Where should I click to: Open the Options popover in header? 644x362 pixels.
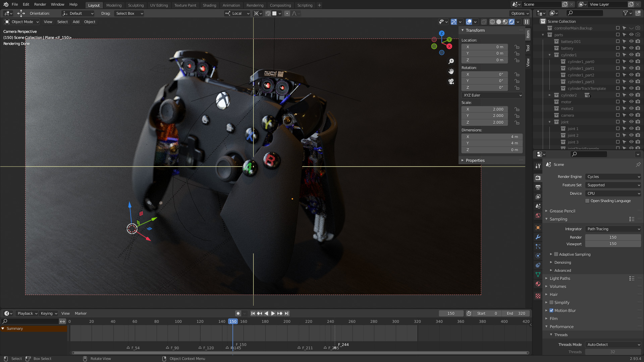click(520, 13)
